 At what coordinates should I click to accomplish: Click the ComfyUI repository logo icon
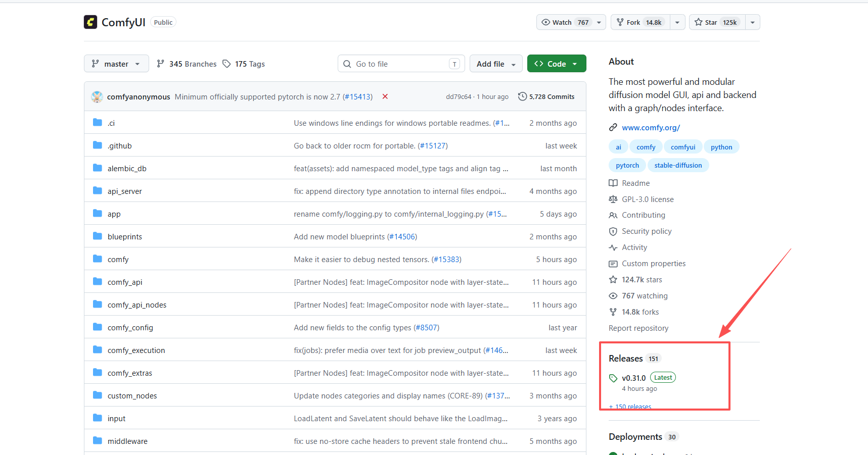90,22
